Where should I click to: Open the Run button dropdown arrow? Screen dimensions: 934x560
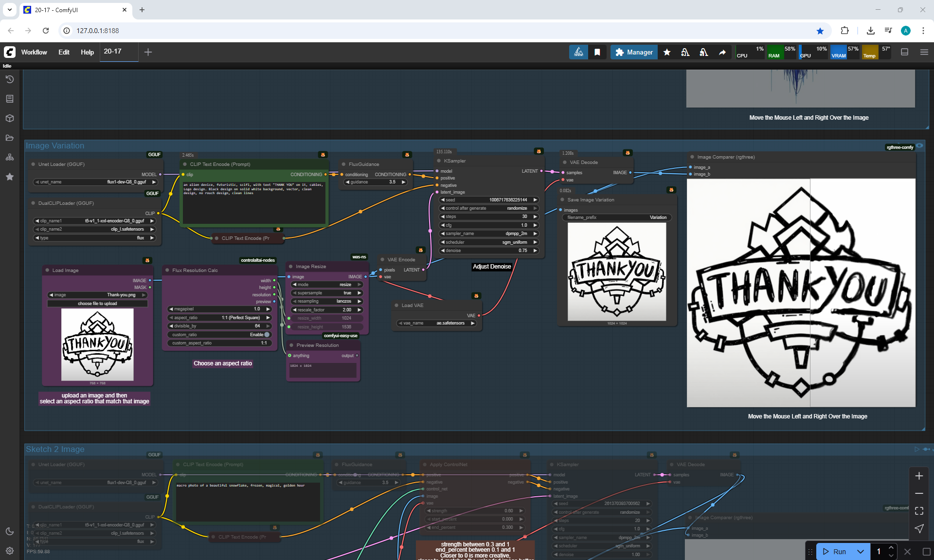click(x=861, y=551)
